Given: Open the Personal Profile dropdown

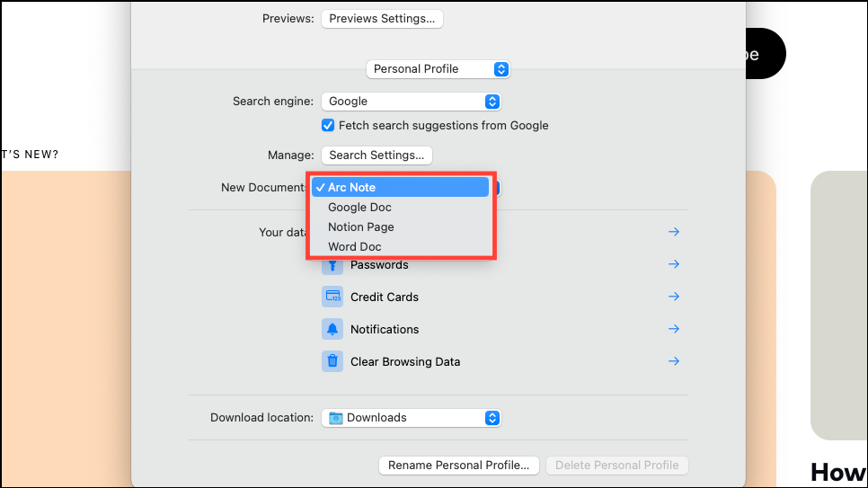Looking at the screenshot, I should pyautogui.click(x=438, y=69).
